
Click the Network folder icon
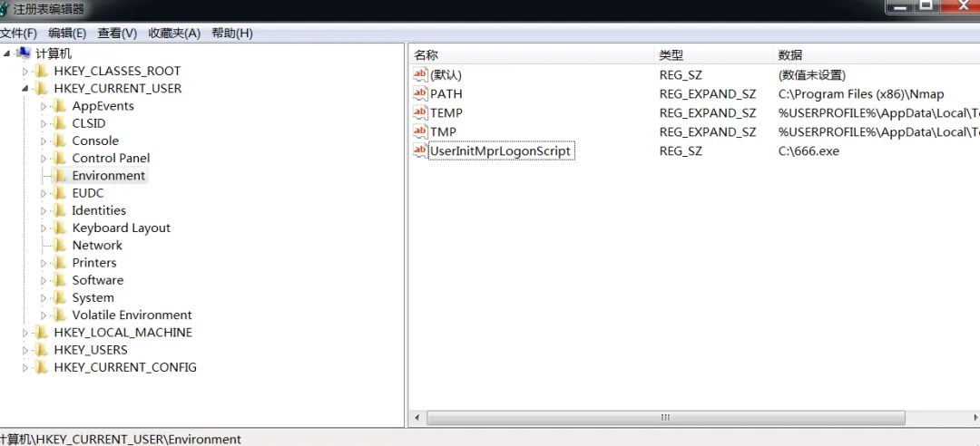click(59, 245)
